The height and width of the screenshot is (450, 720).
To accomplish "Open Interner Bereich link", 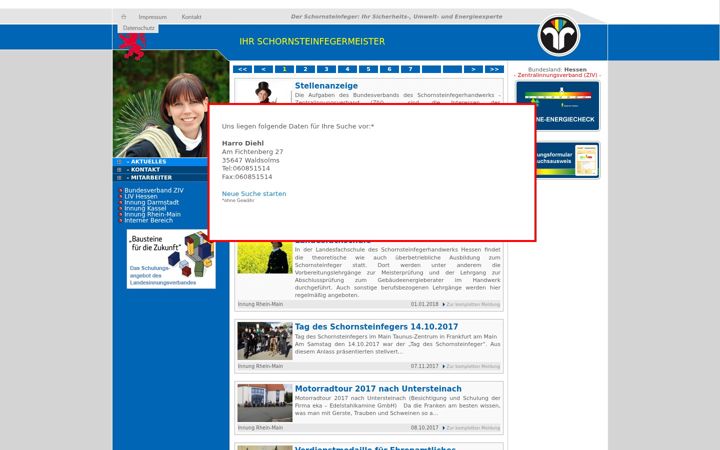I will tap(149, 220).
